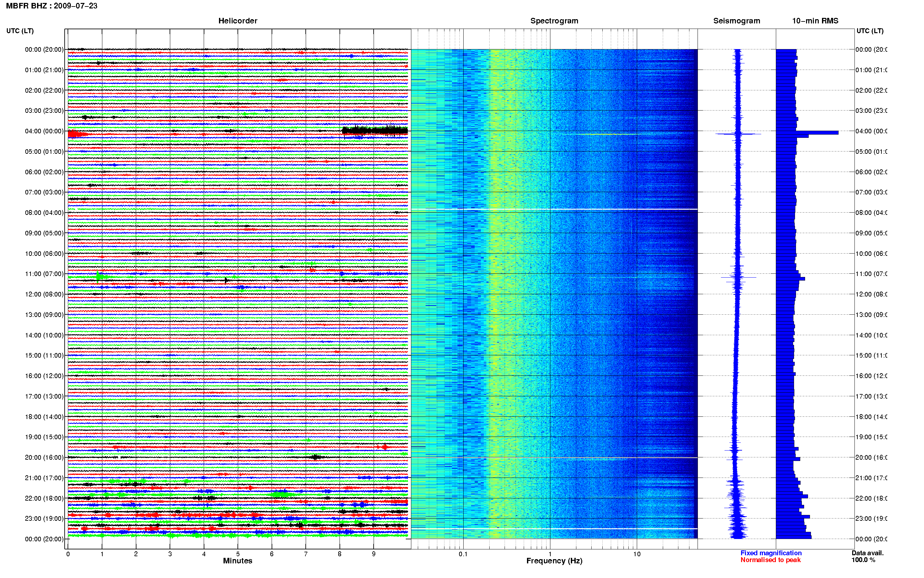924x578 pixels.
Task: Click the blue "Fixed magnification" legend text
Action: coord(771,553)
